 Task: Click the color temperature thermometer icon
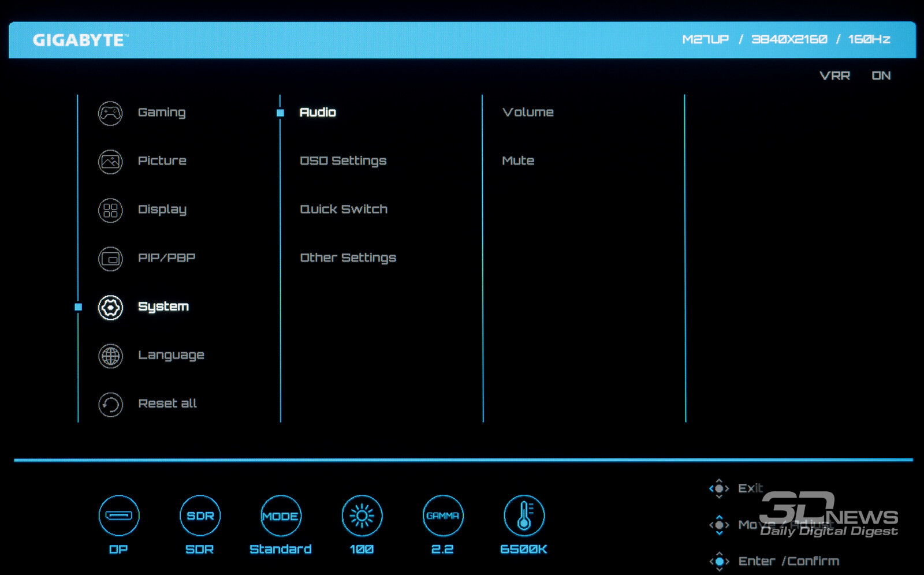click(x=524, y=516)
